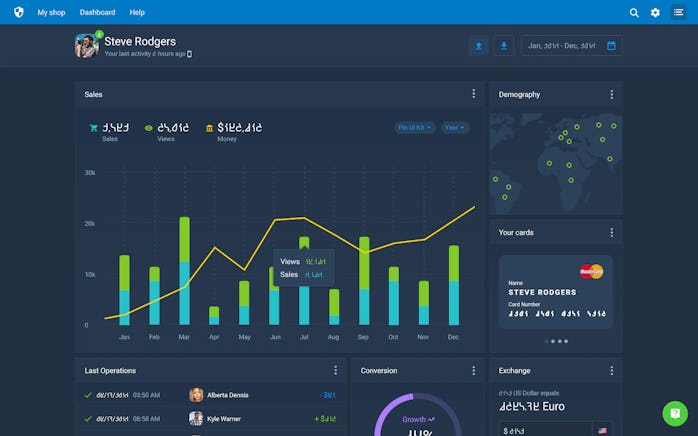Viewport: 698px width, 436px height.
Task: Open the green help chat button
Action: pyautogui.click(x=675, y=414)
